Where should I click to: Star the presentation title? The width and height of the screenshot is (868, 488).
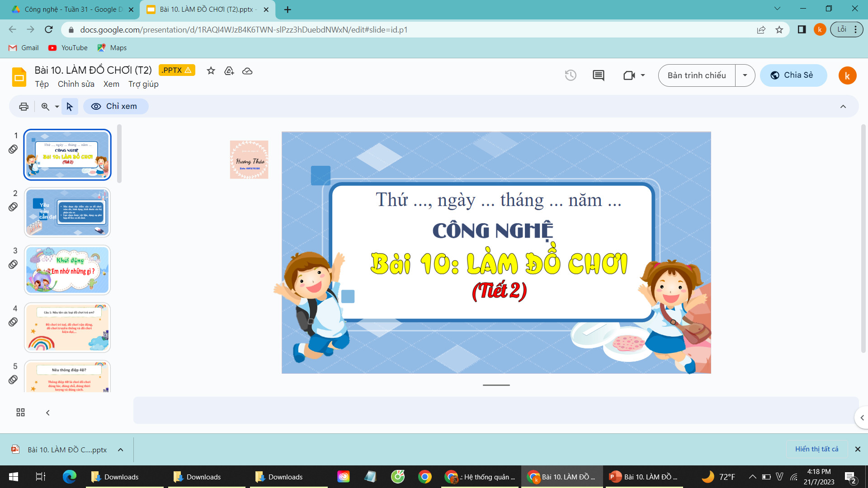click(211, 70)
